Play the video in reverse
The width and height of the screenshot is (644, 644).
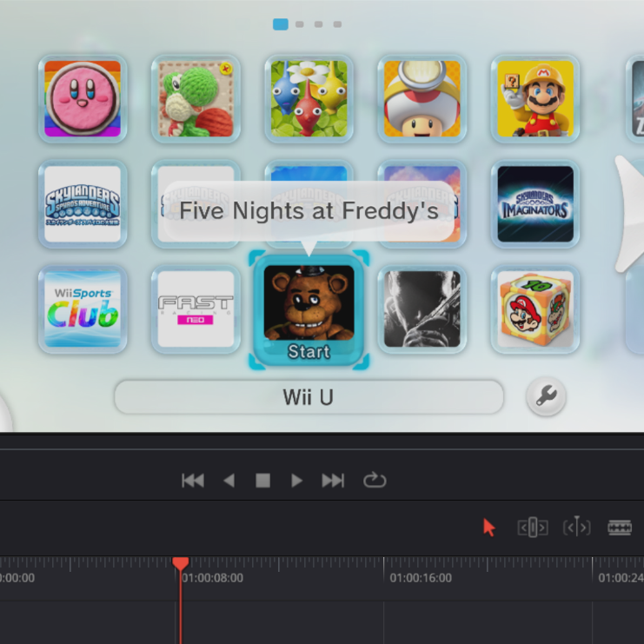(x=229, y=481)
